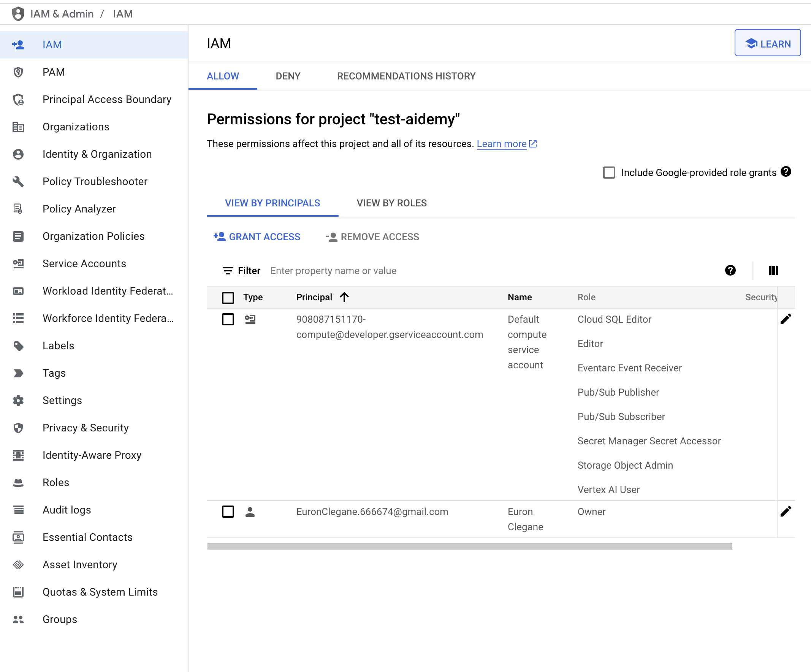The width and height of the screenshot is (811, 672).
Task: Click the Remove Access icon button
Action: click(331, 236)
